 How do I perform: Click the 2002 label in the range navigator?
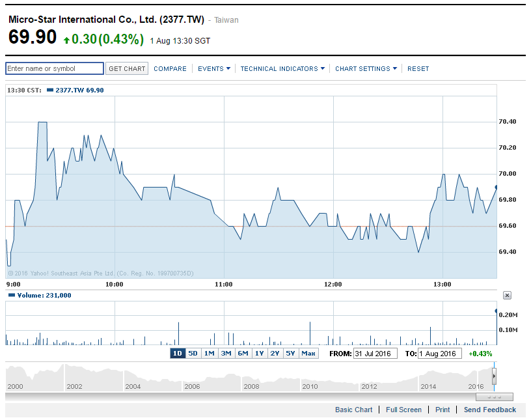coord(74,386)
